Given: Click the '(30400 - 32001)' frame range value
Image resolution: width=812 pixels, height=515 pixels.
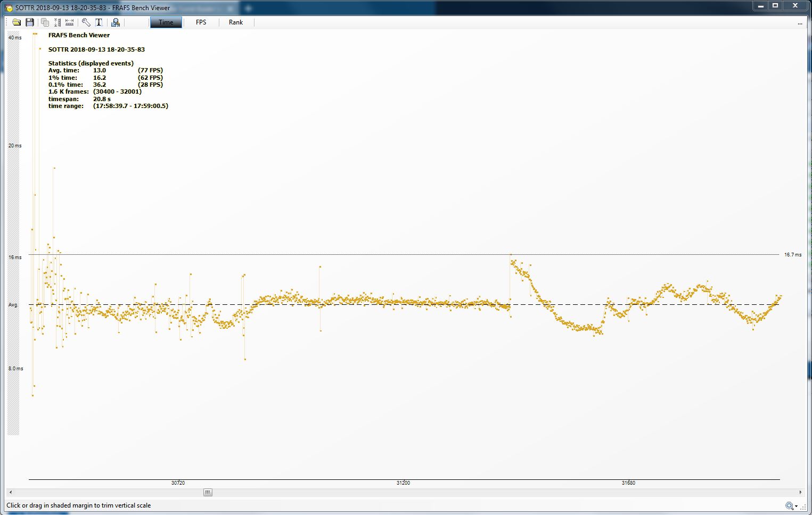Looking at the screenshot, I should (117, 92).
